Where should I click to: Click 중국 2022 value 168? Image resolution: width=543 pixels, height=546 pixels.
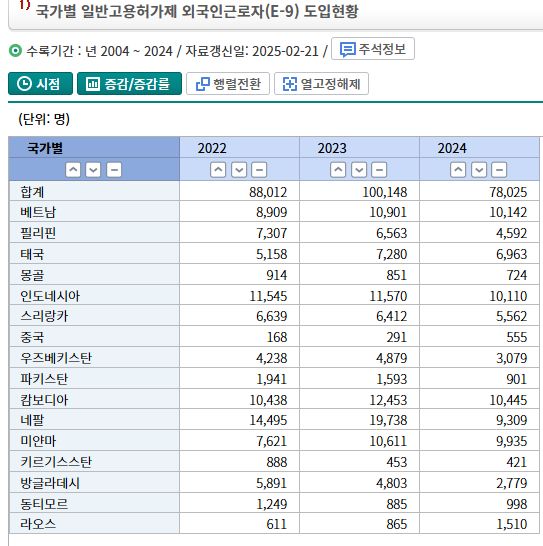(277, 337)
